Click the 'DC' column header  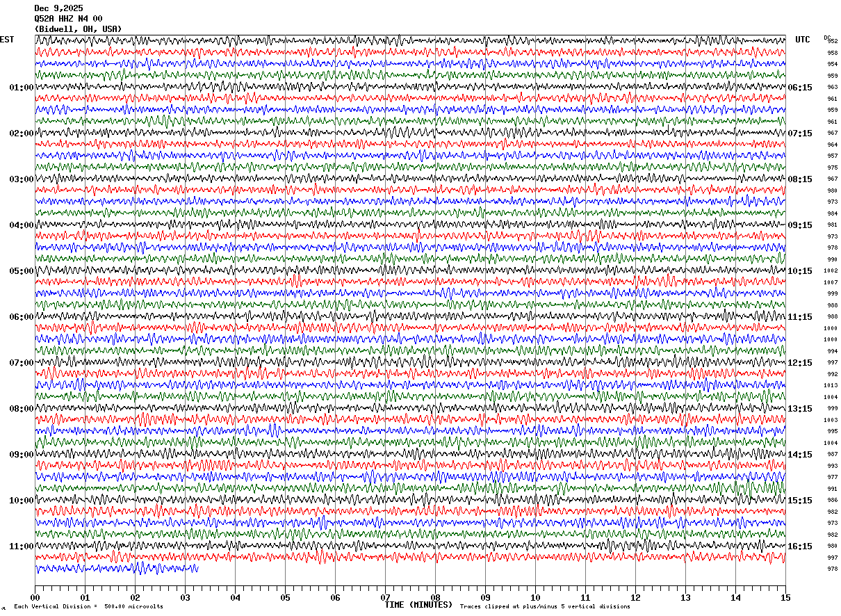(x=827, y=38)
